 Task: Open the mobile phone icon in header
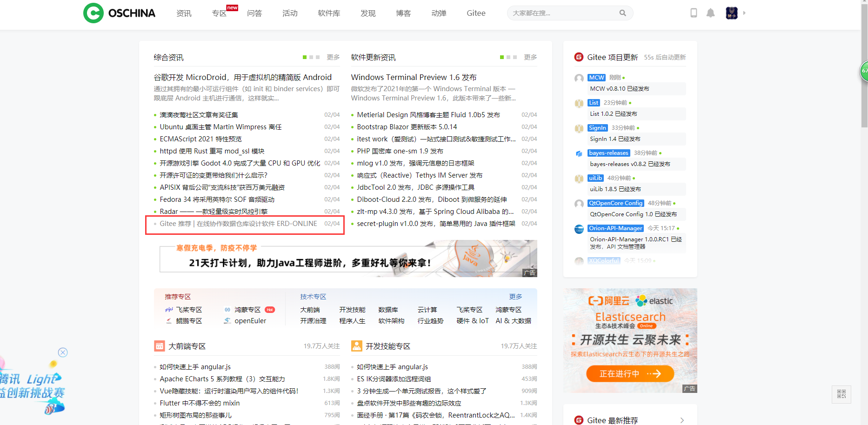coord(694,13)
